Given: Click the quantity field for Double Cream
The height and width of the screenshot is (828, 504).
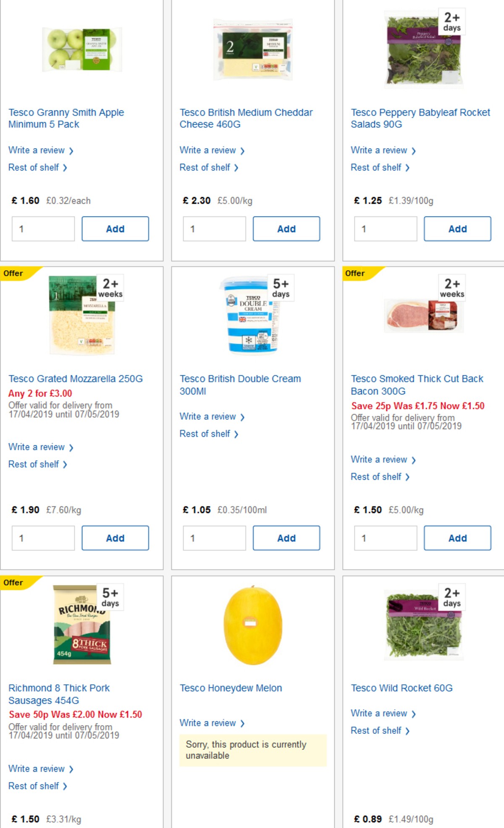Looking at the screenshot, I should tap(214, 538).
